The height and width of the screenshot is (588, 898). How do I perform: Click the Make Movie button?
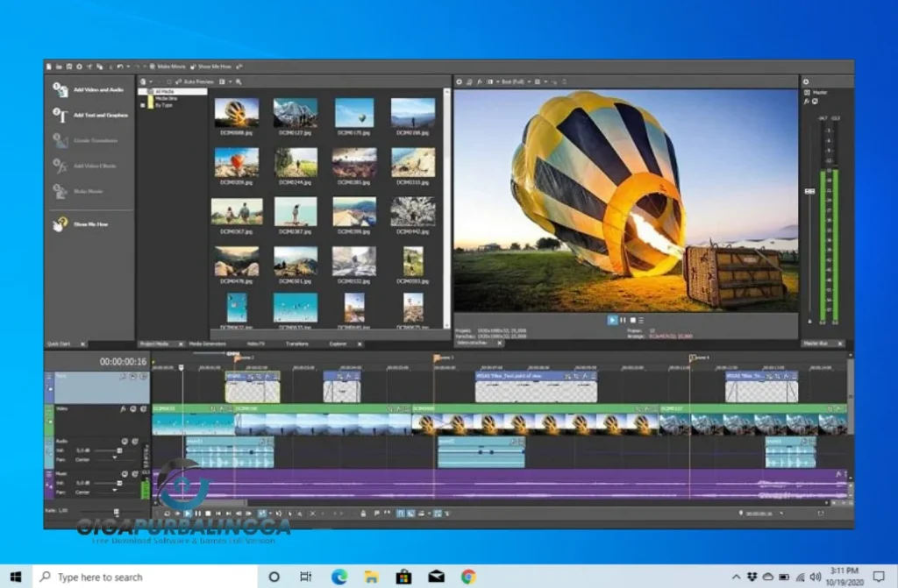pos(171,66)
